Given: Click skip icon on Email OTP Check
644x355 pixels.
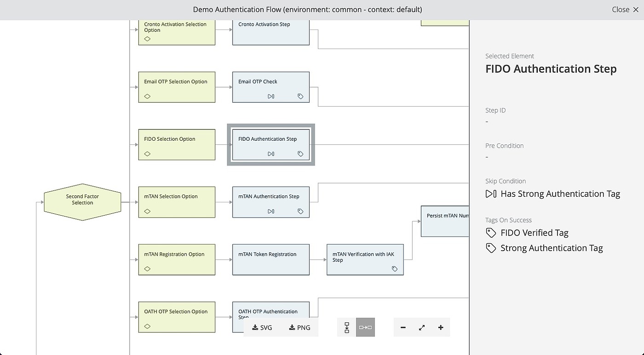Looking at the screenshot, I should point(271,97).
